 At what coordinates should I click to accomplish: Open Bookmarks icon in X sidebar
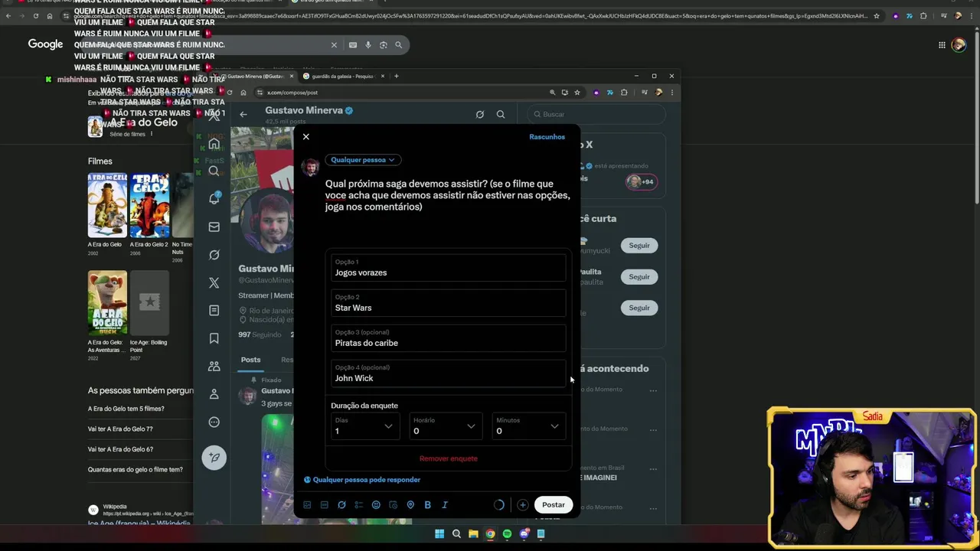coord(214,338)
